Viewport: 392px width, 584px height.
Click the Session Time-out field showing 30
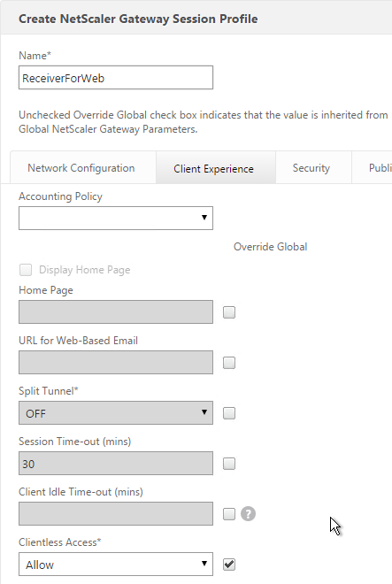[116, 464]
